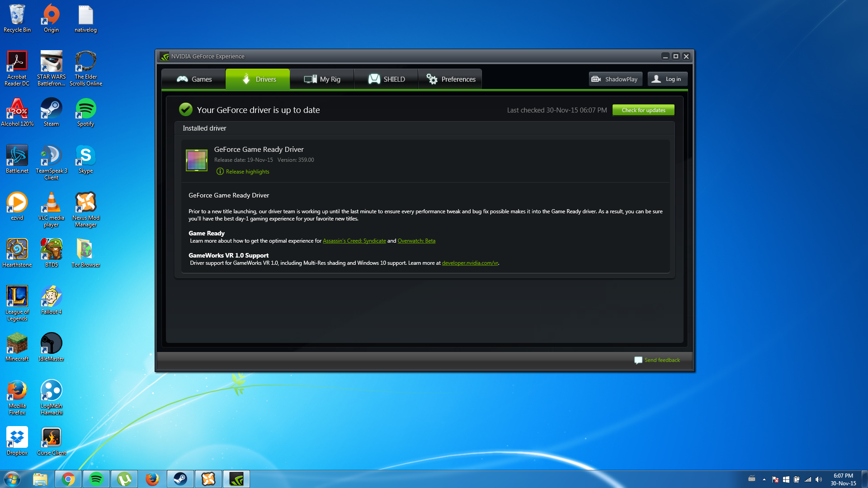Click the NVIDIA logo in title bar
Viewport: 868px width, 488px height.
pyautogui.click(x=165, y=56)
